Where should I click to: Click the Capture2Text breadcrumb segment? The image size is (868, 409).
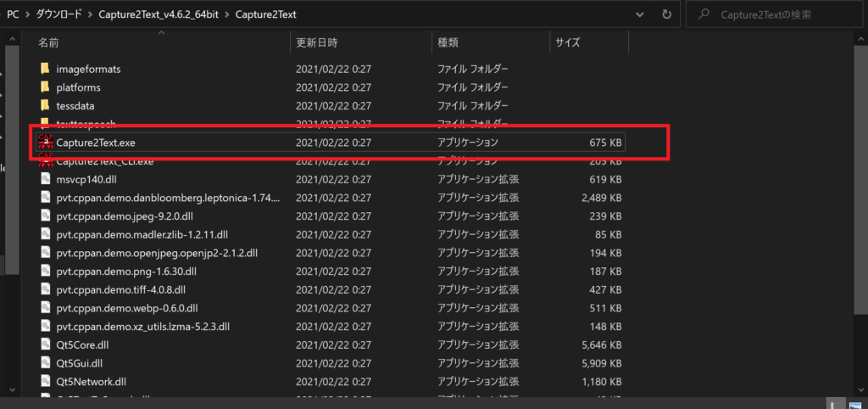[265, 15]
